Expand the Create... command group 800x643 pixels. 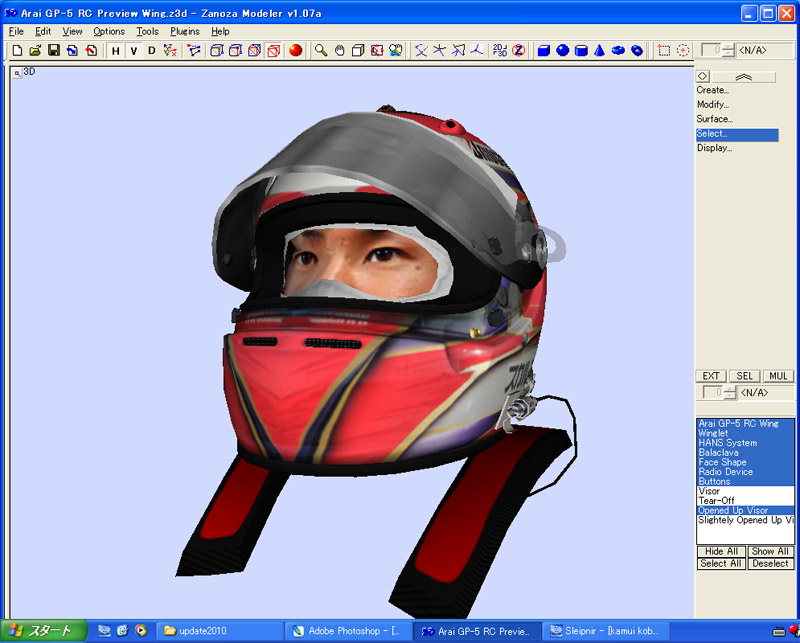[713, 90]
